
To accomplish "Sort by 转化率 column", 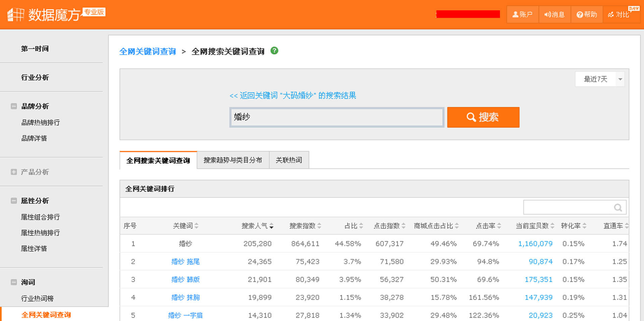I will (x=574, y=226).
